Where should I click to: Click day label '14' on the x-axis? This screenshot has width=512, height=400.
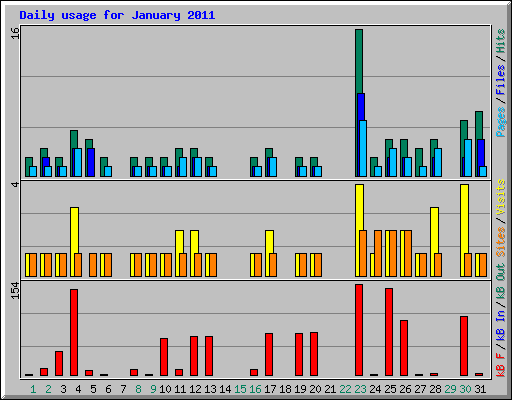click(x=225, y=389)
